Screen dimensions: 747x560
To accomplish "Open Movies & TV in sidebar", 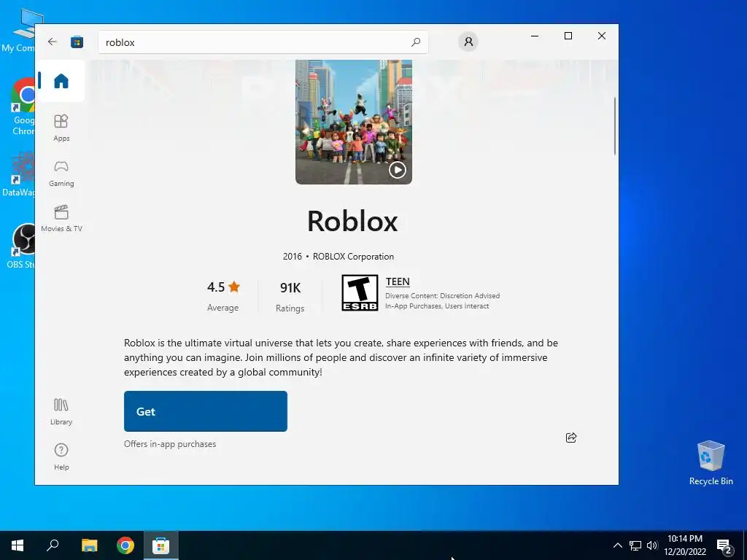I will pos(61,219).
